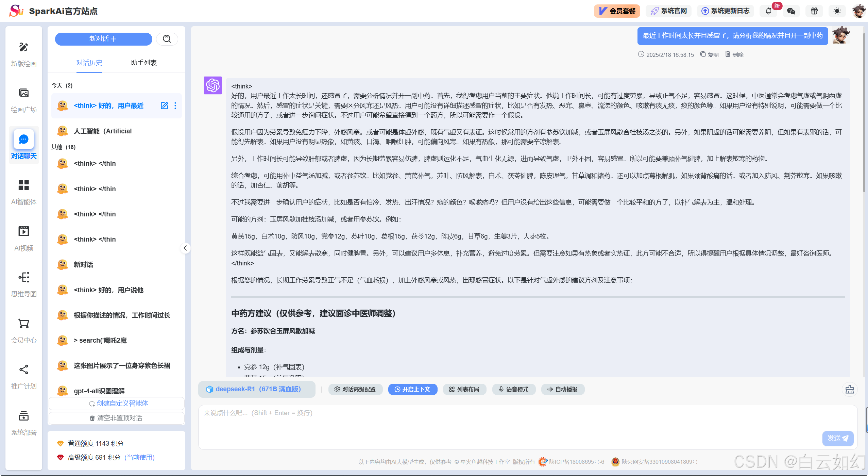Click the search conversations magnifier button

click(x=167, y=39)
